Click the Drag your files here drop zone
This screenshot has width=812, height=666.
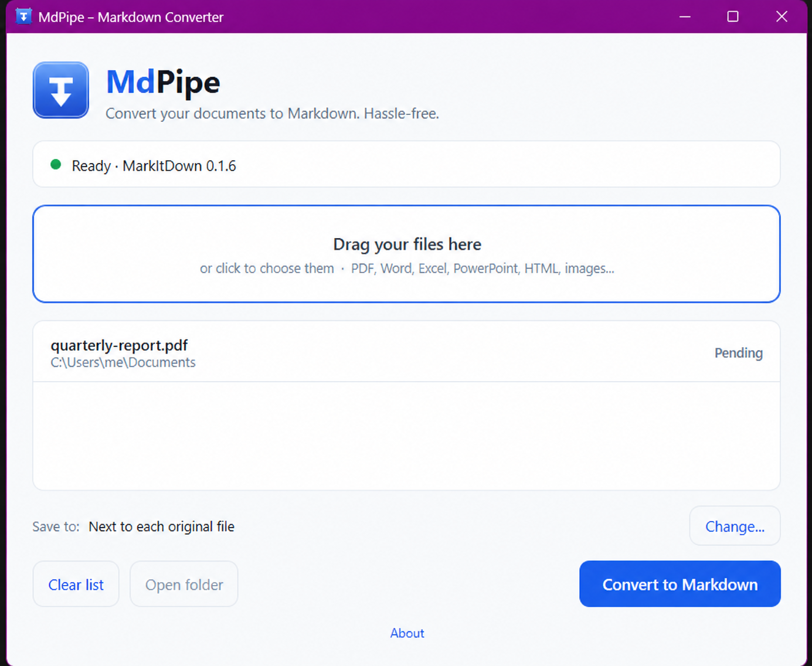(x=406, y=254)
